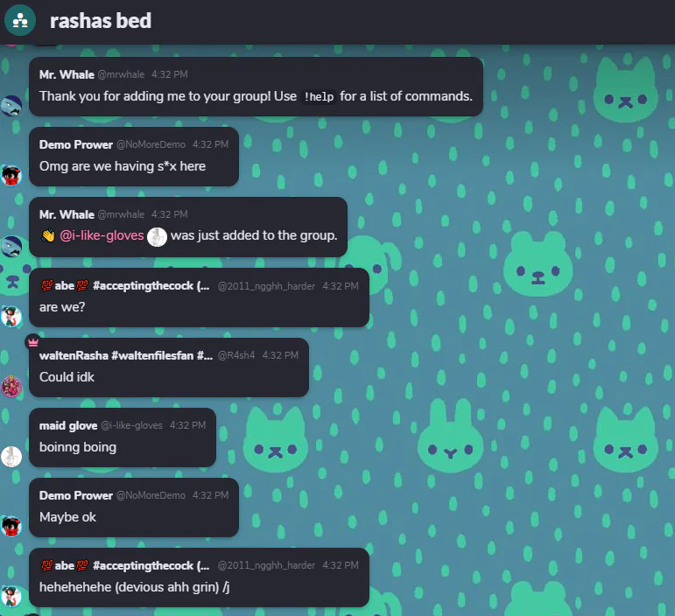Click Mr. Whale's avatar on welcome message
The height and width of the screenshot is (616, 675).
11,106
